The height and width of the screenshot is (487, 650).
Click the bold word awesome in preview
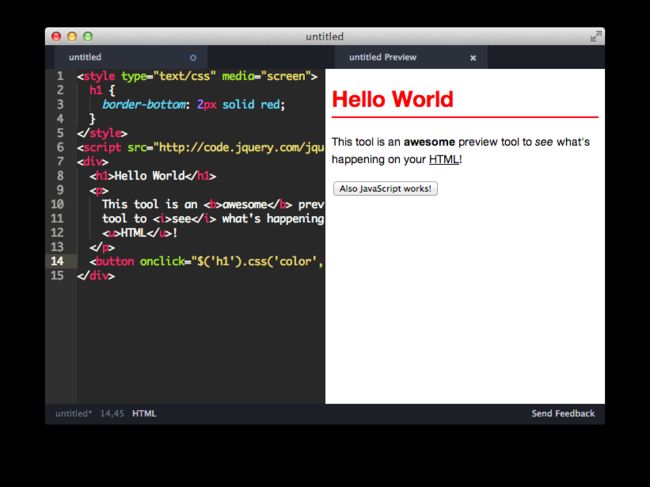[429, 142]
